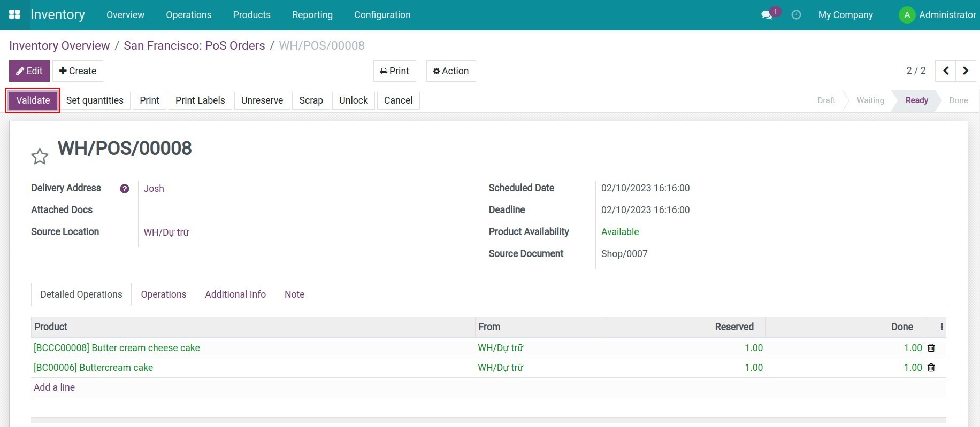
Task: Open optional columns menu in table header
Action: pos(941,327)
